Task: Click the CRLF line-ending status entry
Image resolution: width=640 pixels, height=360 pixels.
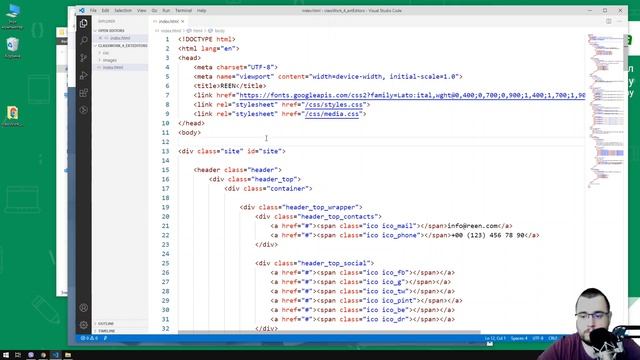Action: (x=553, y=338)
